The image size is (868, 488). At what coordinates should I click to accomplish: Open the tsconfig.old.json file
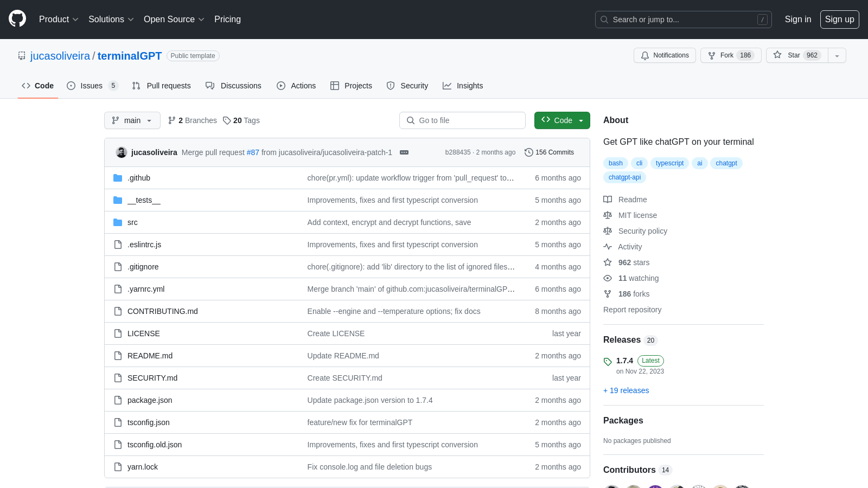(155, 445)
